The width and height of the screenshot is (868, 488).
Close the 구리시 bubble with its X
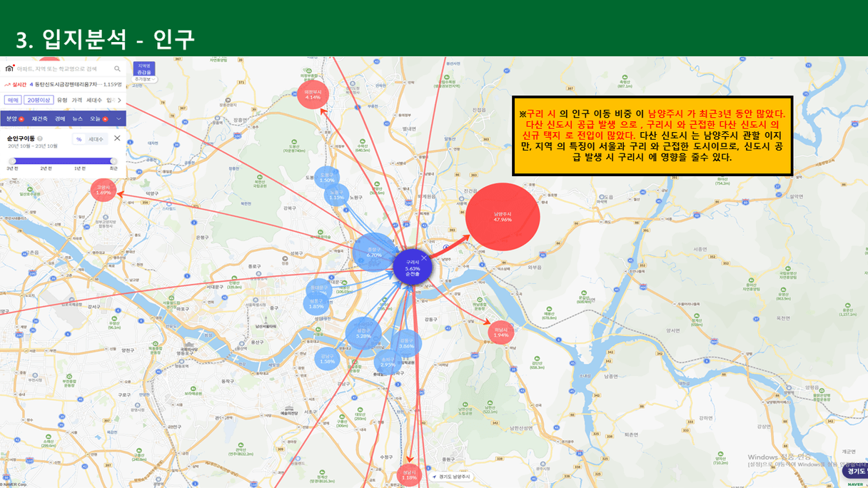click(x=424, y=258)
